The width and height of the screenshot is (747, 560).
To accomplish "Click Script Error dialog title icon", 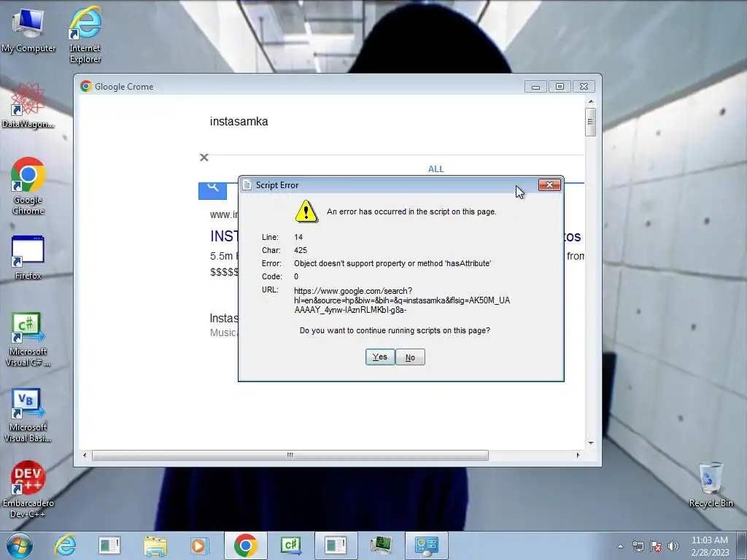I will coord(247,184).
